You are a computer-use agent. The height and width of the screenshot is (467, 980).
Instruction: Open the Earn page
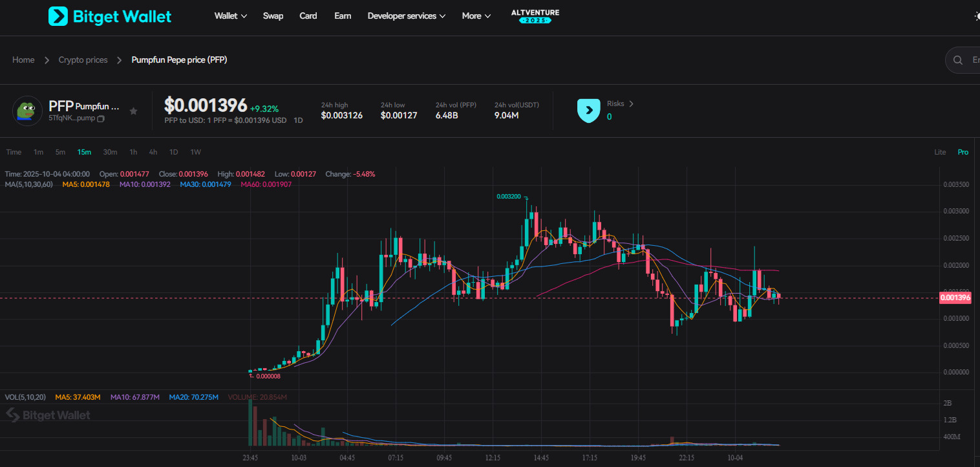343,16
